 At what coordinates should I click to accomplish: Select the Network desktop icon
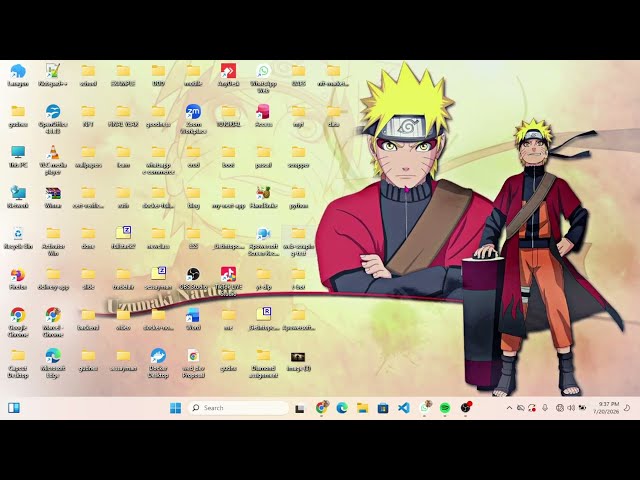[18, 197]
